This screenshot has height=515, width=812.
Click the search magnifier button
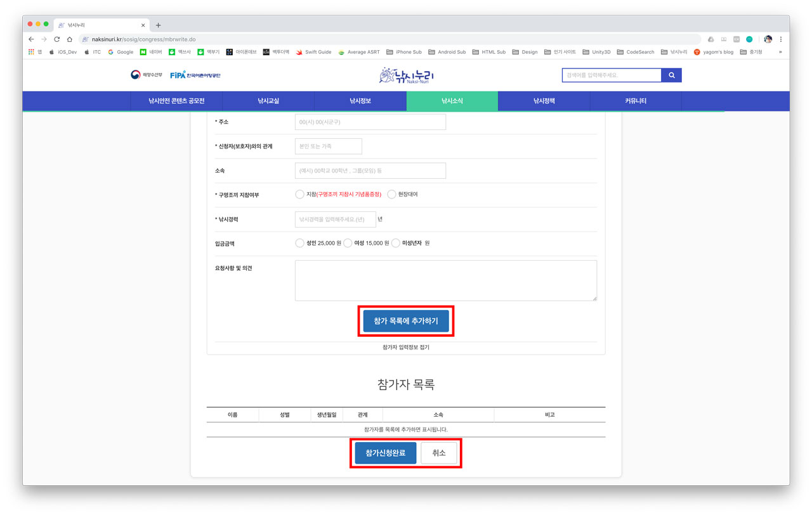[671, 75]
